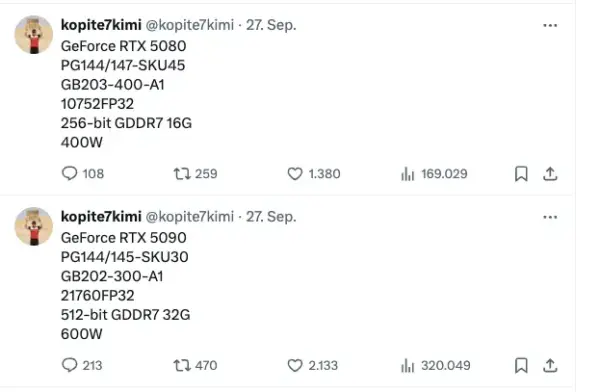Open kopite7kimi avatar on first tweet
The width and height of the screenshot is (600, 392).
click(x=34, y=34)
